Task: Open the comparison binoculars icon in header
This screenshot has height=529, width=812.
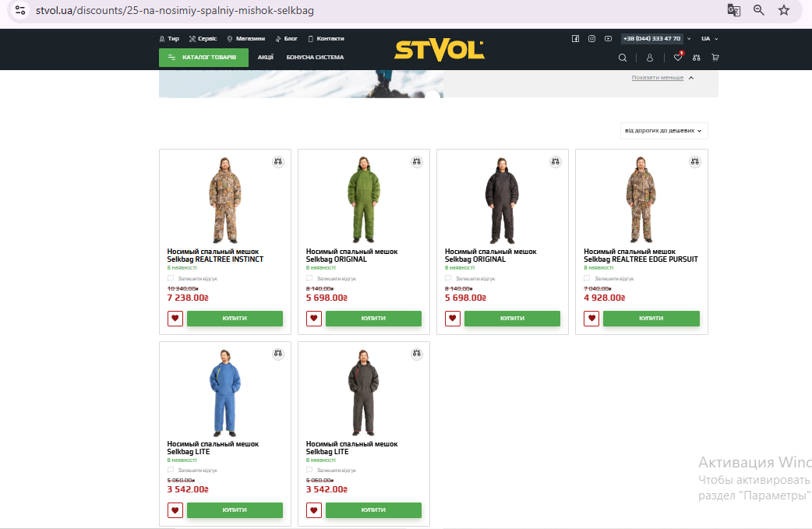Action: click(697, 58)
